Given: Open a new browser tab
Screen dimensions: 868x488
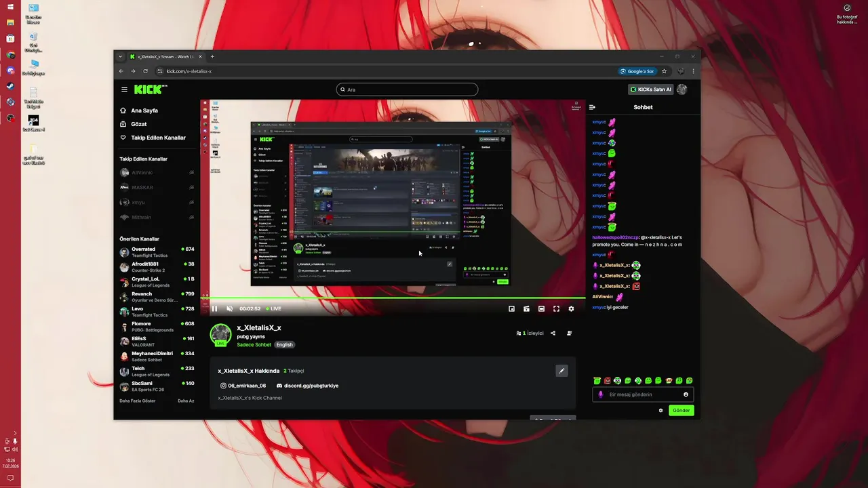Looking at the screenshot, I should point(212,57).
